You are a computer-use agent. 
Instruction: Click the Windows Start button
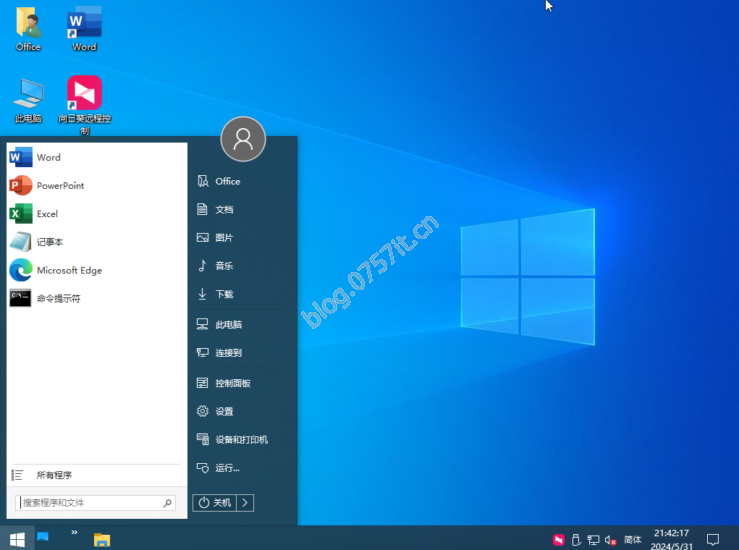17,539
